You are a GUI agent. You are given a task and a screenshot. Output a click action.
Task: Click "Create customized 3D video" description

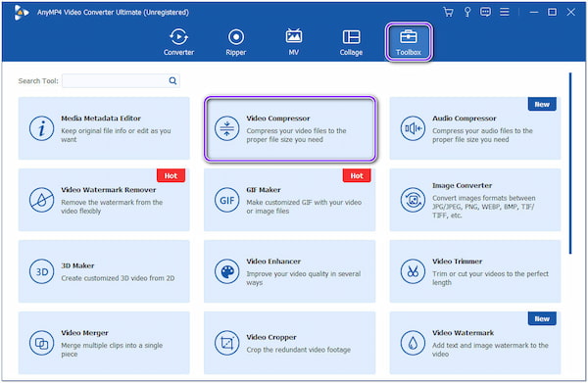tap(118, 278)
